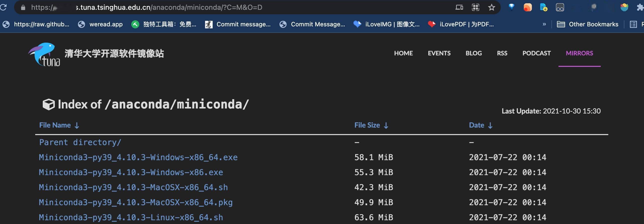
Task: Open the blue diamond extension
Action: coord(511,7)
